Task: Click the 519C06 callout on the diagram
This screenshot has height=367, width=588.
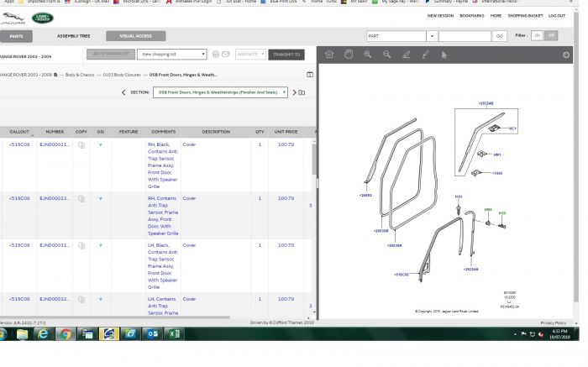Action: (x=401, y=275)
